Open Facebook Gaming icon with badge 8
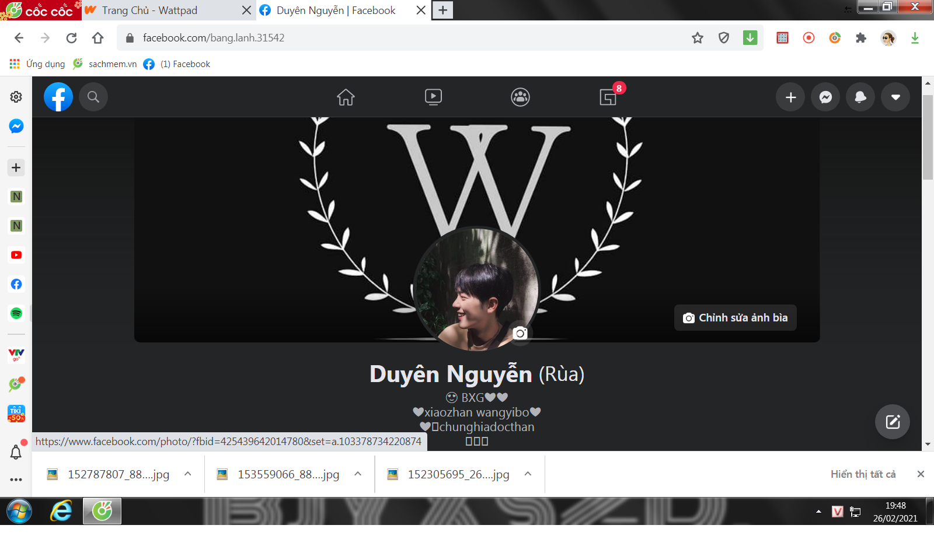Screen dimensions: 934x560 (x=608, y=97)
